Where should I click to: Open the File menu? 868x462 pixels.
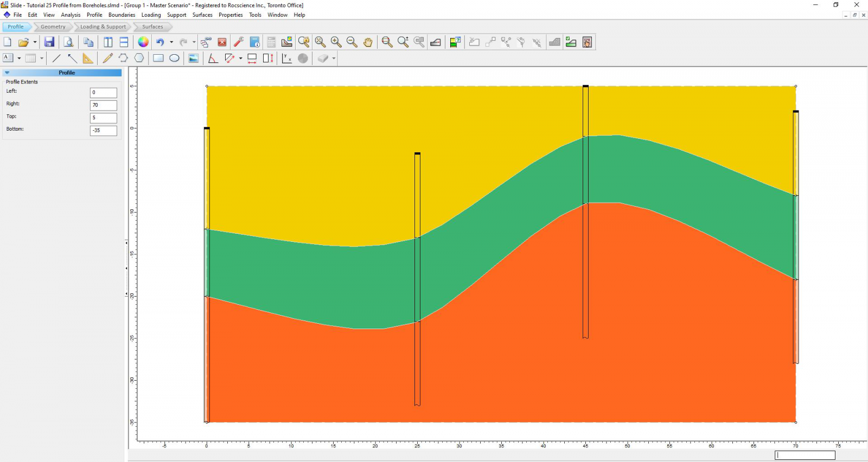pyautogui.click(x=17, y=15)
